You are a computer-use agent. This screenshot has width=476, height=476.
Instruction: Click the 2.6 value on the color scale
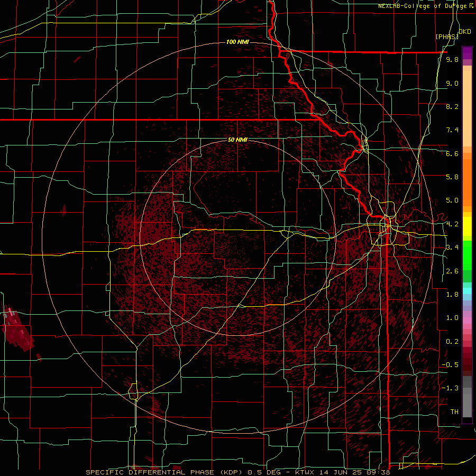[452, 271]
